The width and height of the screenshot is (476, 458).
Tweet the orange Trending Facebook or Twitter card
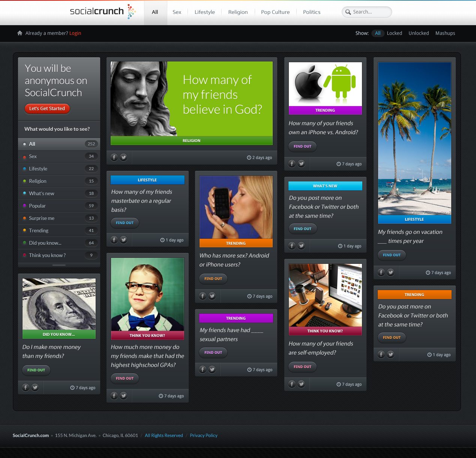click(390, 355)
